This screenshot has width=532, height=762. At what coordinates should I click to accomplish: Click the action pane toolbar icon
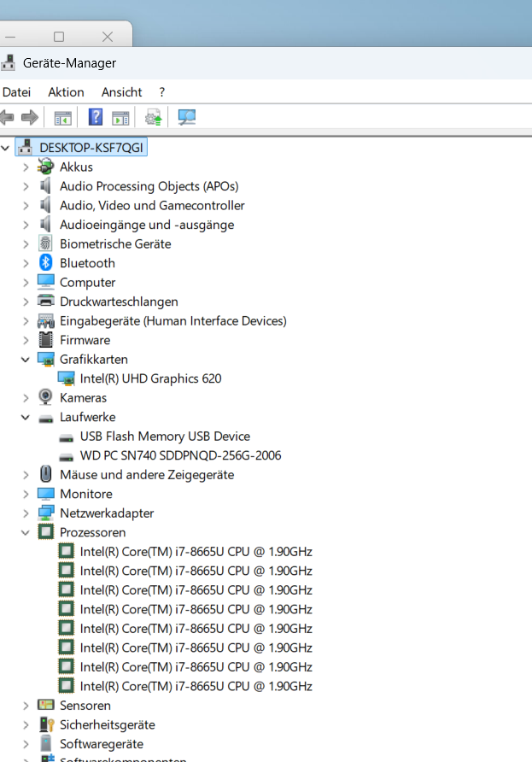point(120,118)
